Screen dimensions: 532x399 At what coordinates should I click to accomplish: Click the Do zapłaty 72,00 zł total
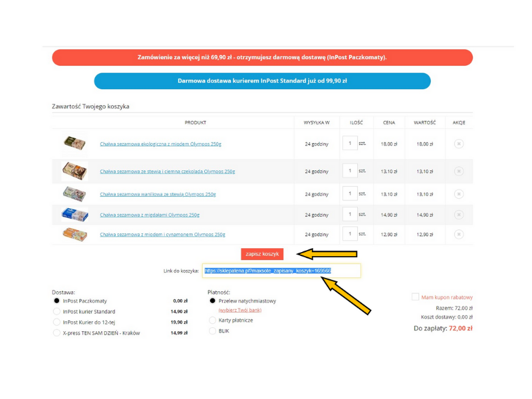click(443, 329)
